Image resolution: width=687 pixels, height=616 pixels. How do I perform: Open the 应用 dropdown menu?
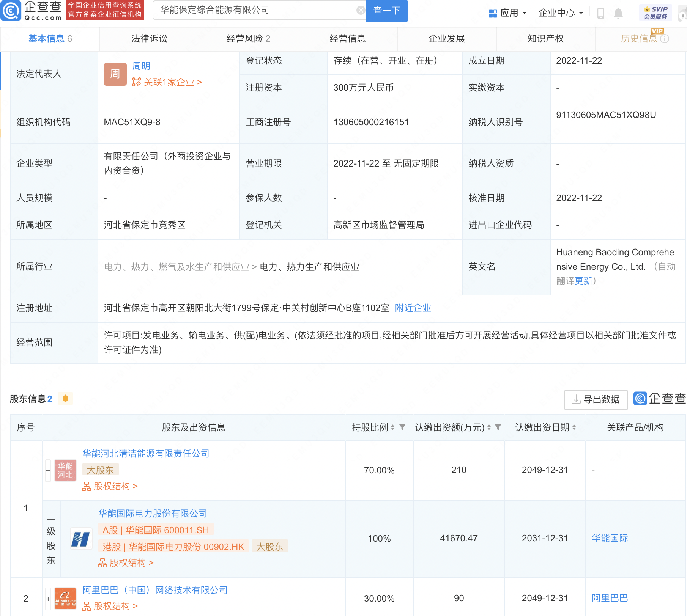[508, 13]
